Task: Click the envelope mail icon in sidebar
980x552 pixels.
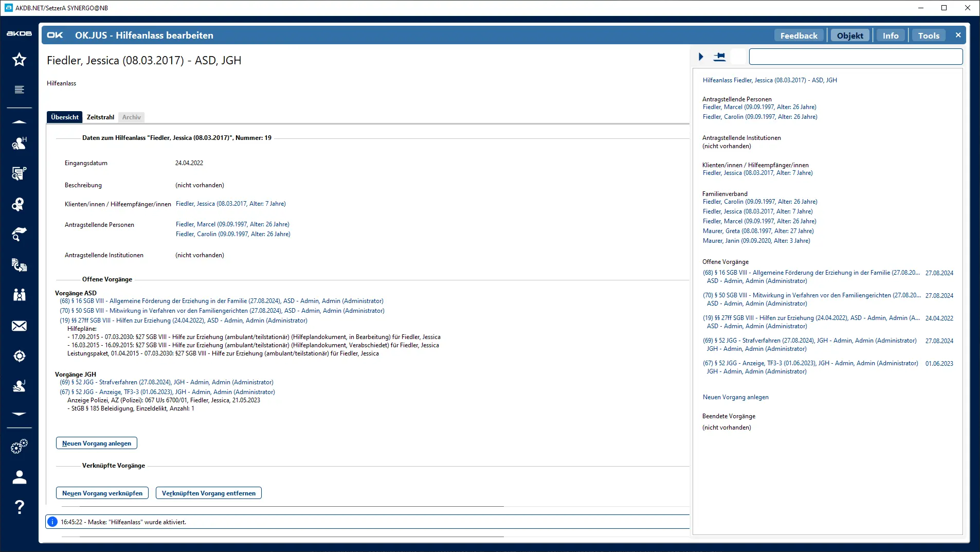Action: coord(19,326)
